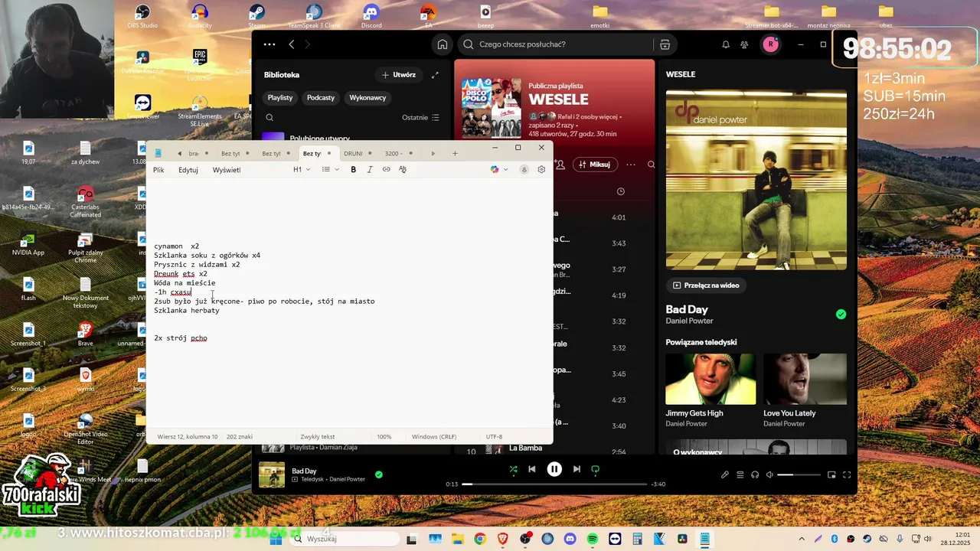This screenshot has width=980, height=551.
Task: Invite collaborators to WESELE playlist
Action: [560, 165]
